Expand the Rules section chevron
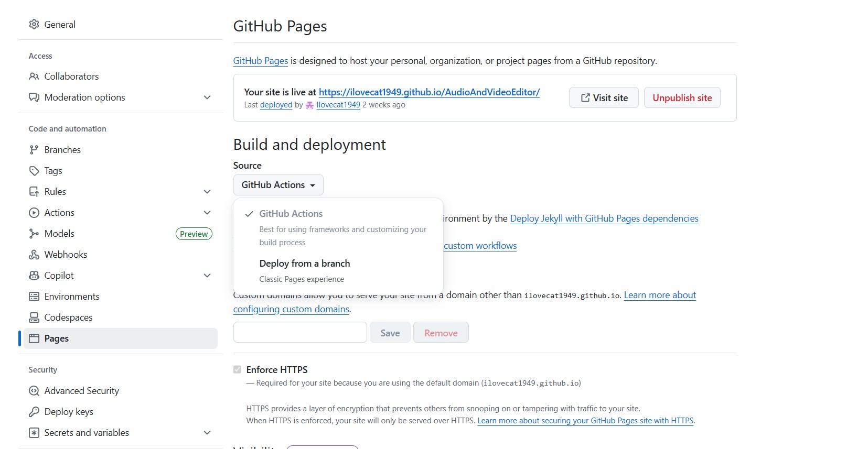 (207, 192)
